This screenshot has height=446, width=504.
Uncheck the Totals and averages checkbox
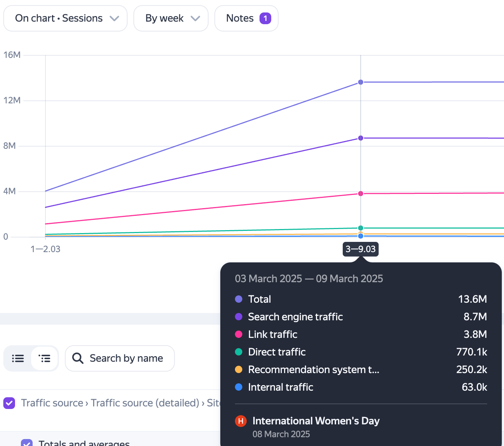click(27, 443)
